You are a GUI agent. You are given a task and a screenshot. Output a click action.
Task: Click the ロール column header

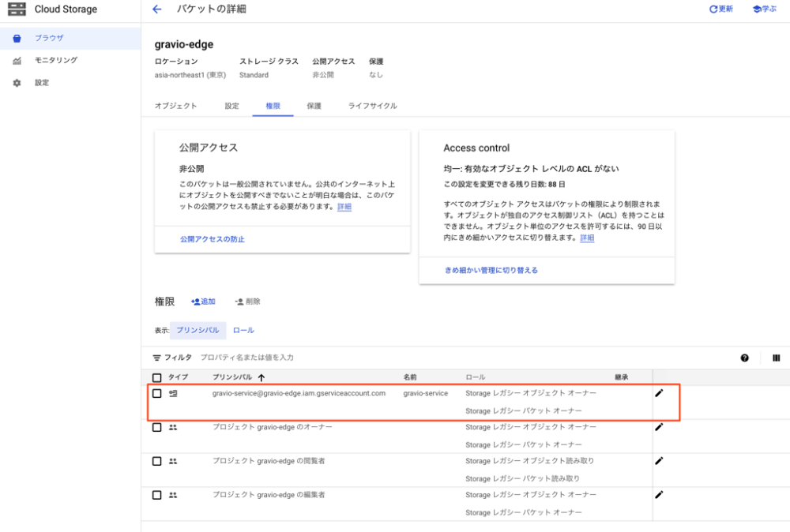click(475, 377)
